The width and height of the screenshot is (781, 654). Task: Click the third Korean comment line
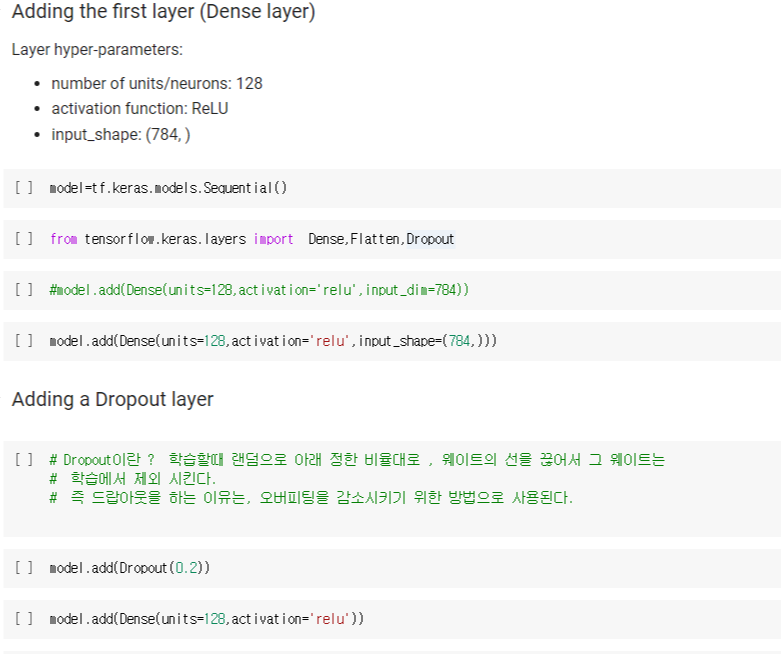coord(311,498)
